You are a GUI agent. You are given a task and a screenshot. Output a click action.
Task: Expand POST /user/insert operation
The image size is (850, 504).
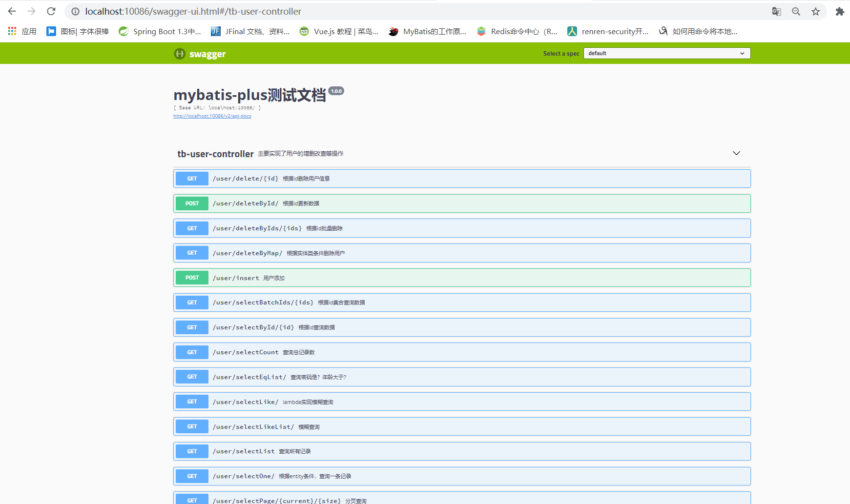[462, 278]
